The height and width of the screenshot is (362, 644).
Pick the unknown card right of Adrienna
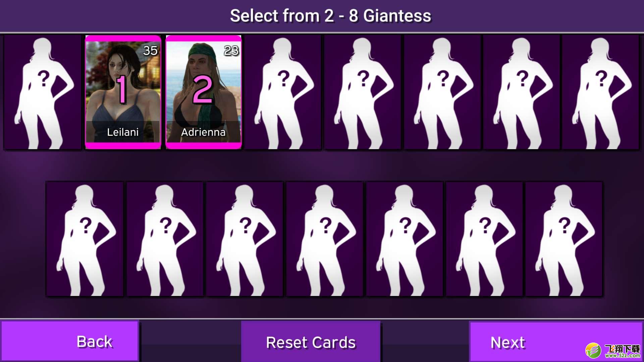[283, 92]
